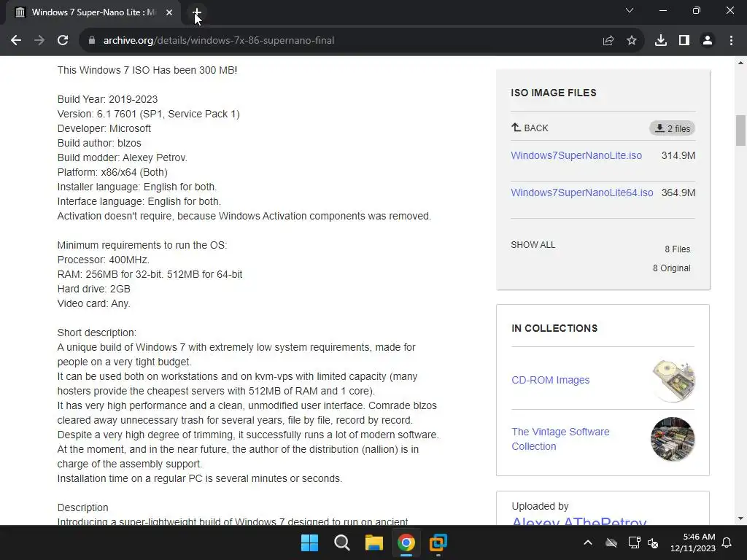Open Windows taskbar search
Screen dimensions: 747x560
tap(341, 542)
